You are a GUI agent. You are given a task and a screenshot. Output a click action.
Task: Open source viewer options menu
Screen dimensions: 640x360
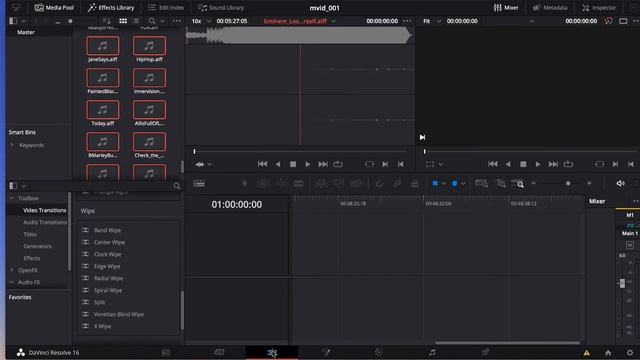[x=407, y=21]
